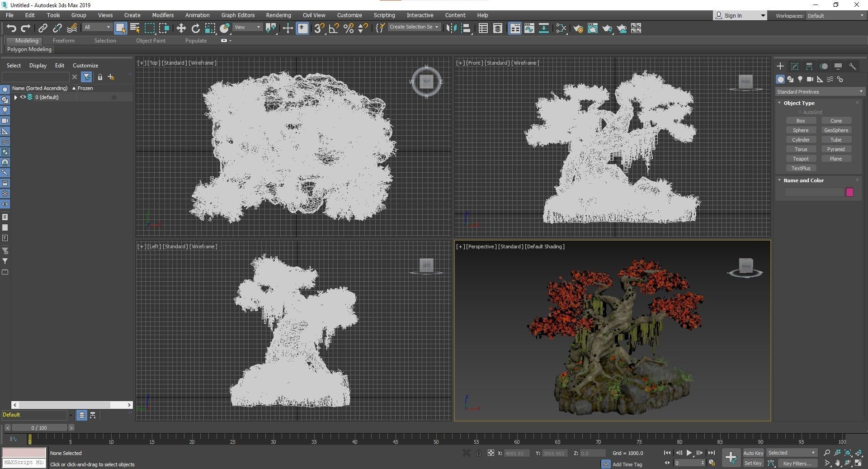The width and height of the screenshot is (868, 469).
Task: Open the selection filter All dropdown
Action: tap(97, 27)
